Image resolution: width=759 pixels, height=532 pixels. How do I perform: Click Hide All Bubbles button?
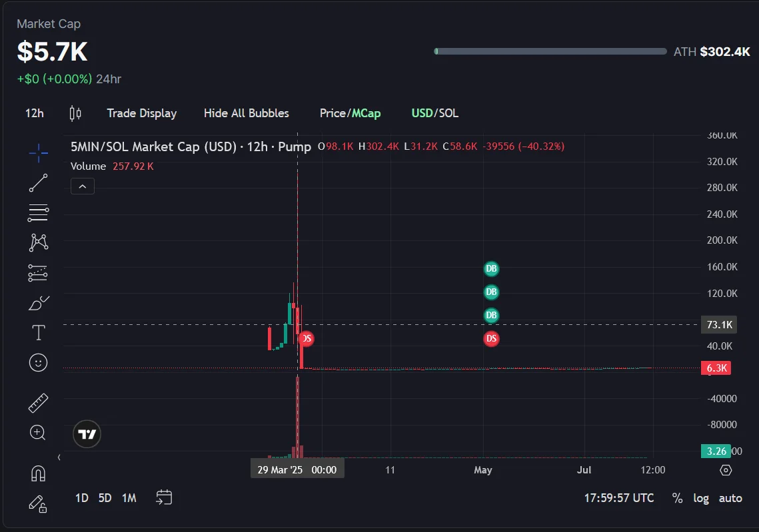coord(247,113)
